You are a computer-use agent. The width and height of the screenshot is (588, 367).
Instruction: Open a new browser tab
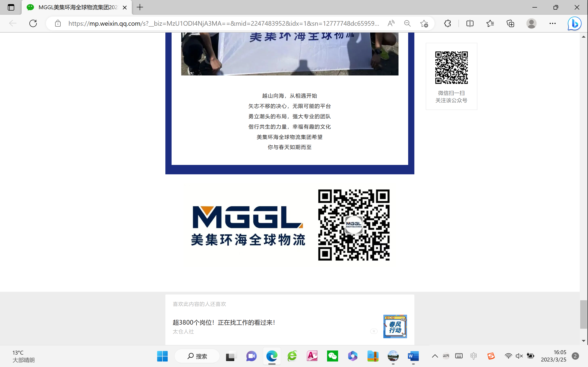(140, 7)
